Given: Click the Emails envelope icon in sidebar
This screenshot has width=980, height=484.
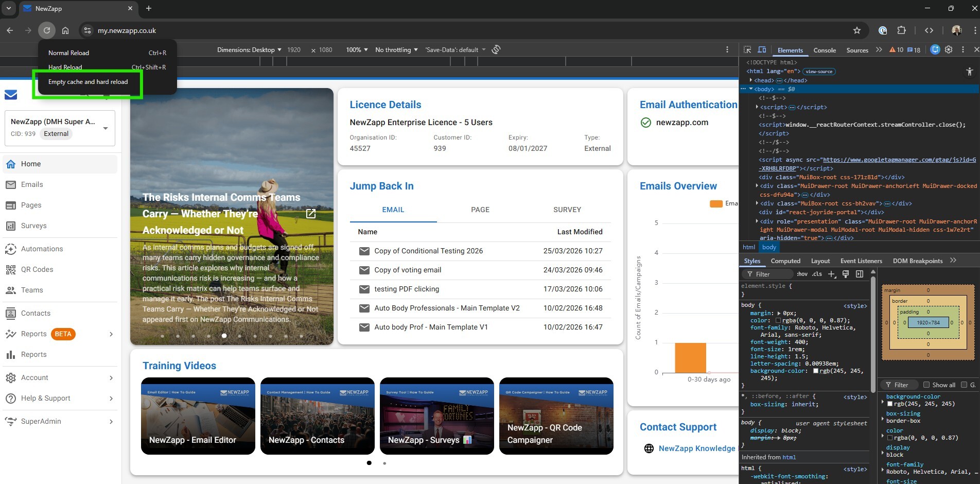Looking at the screenshot, I should click(10, 185).
